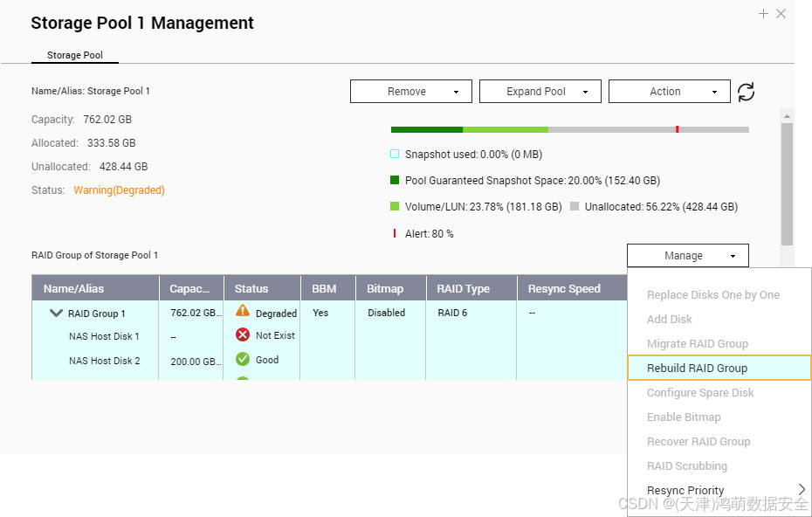This screenshot has width=812, height=517.
Task: Open the Remove dropdown
Action: coord(411,92)
